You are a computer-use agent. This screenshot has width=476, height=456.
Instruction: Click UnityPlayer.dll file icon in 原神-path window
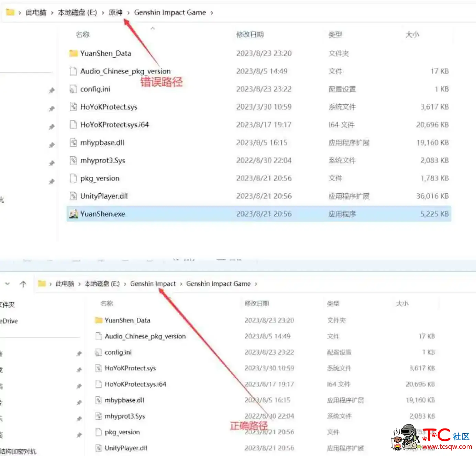(x=73, y=196)
